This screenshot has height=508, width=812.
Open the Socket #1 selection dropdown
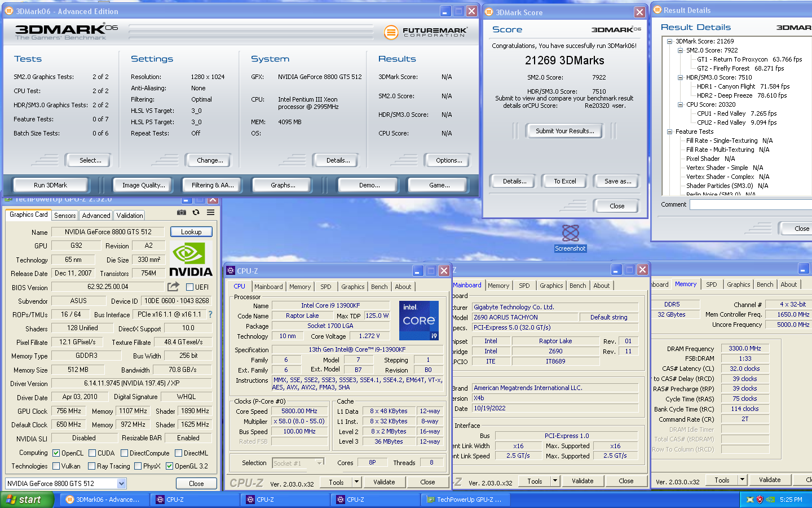point(319,463)
